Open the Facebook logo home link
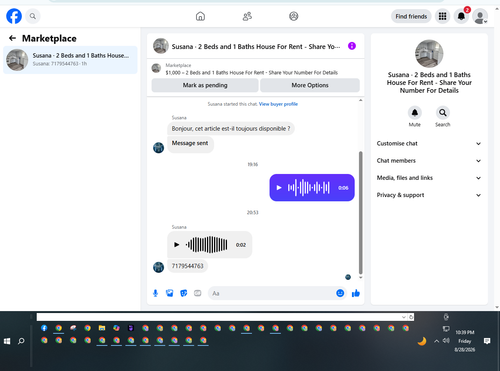The width and height of the screenshot is (500, 371). [x=14, y=16]
